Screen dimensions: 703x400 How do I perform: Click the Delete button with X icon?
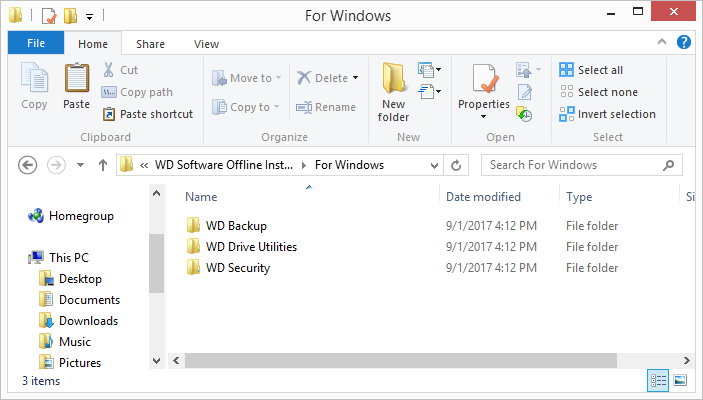click(322, 78)
